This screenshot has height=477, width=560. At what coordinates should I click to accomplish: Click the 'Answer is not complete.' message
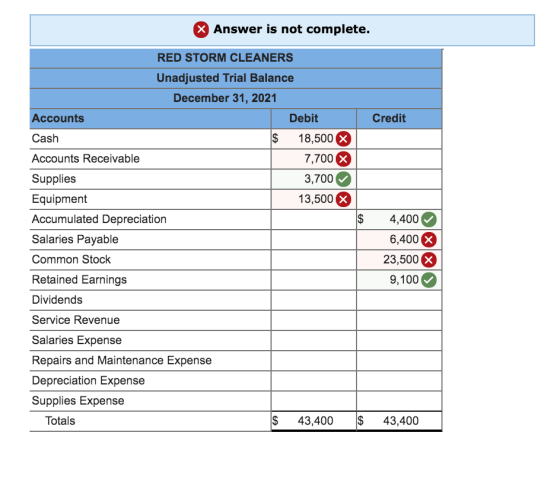click(x=291, y=29)
